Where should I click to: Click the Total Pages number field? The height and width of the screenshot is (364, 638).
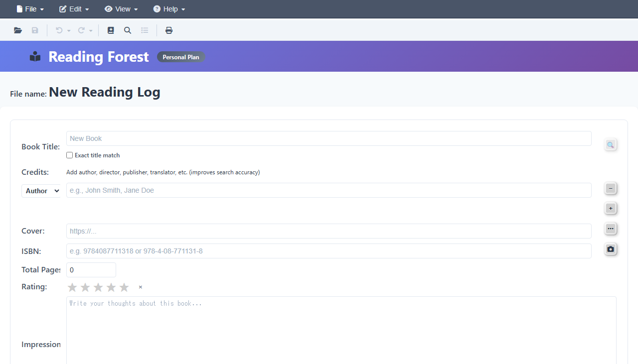pyautogui.click(x=91, y=270)
